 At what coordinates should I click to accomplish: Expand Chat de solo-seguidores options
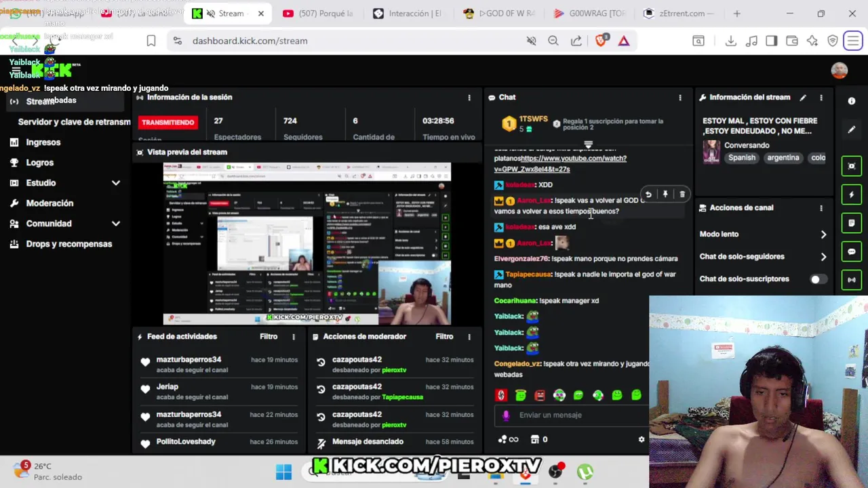(823, 257)
